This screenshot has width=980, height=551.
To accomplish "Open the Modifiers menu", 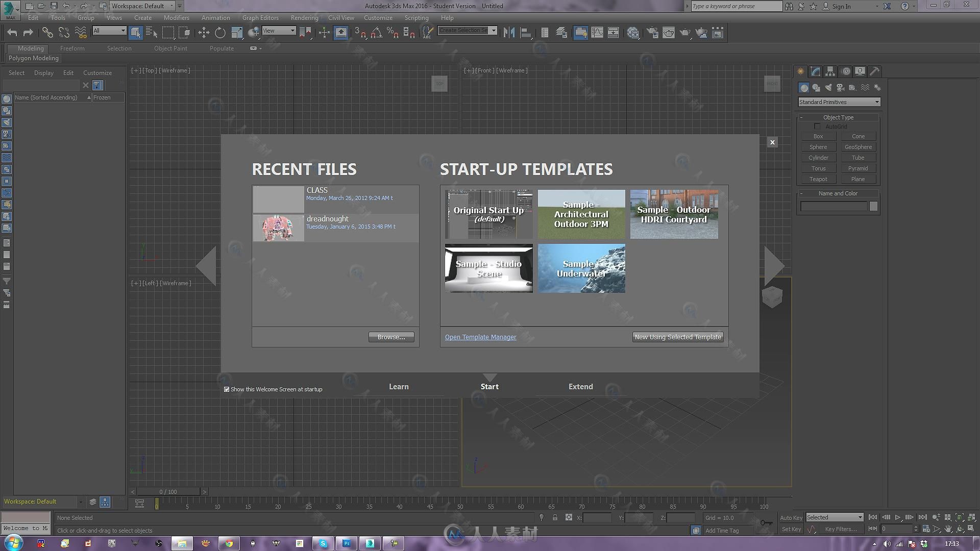I will (176, 17).
